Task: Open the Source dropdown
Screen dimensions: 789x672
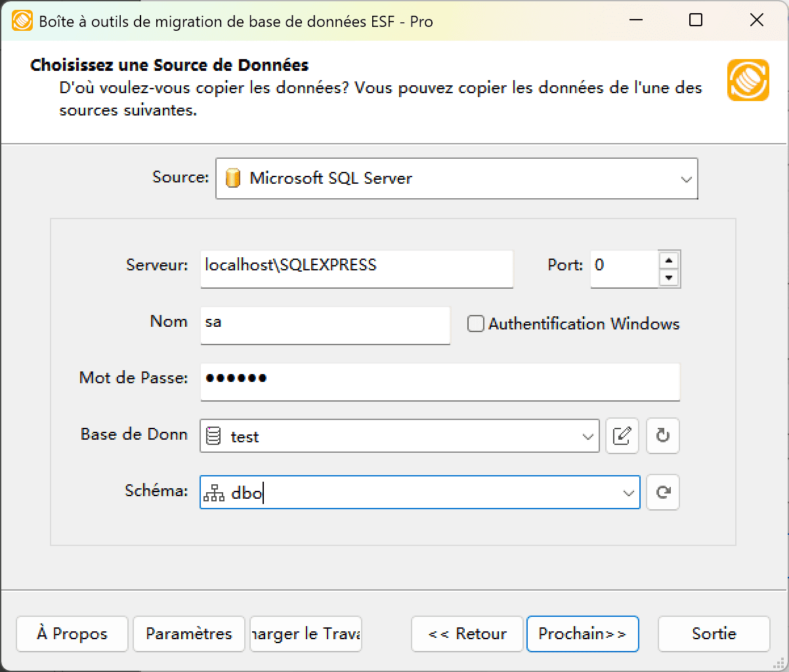Action: point(685,178)
